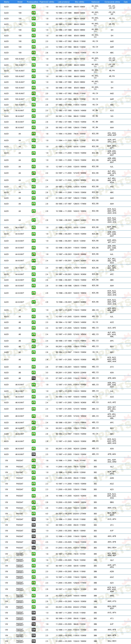This screenshot has height=644, width=131.
Task: Click engine capacity 3.0 in A6 ASN row
Action: 47,373
